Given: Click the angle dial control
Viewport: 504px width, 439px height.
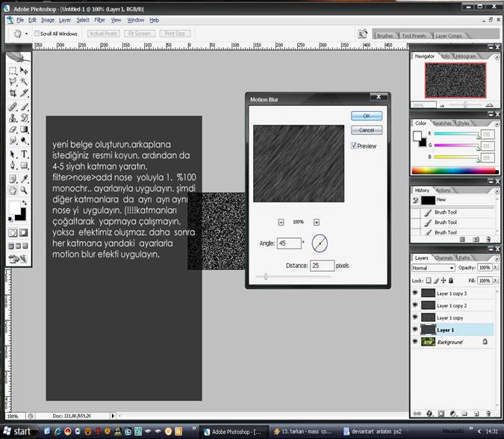Looking at the screenshot, I should [x=320, y=243].
